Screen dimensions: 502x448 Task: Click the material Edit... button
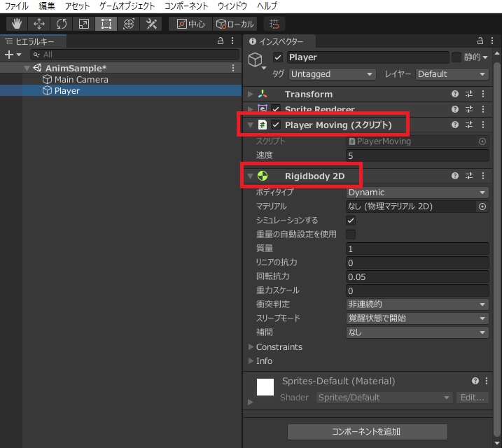click(472, 398)
